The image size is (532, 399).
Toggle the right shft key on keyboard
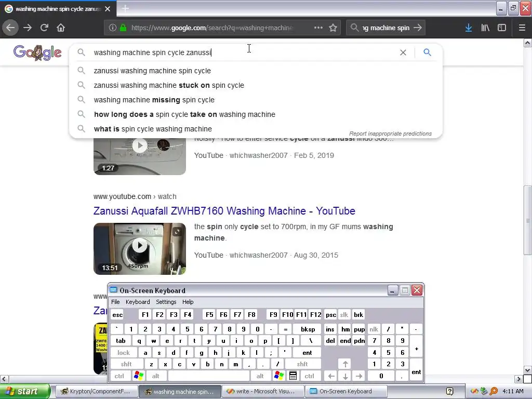[x=302, y=364]
